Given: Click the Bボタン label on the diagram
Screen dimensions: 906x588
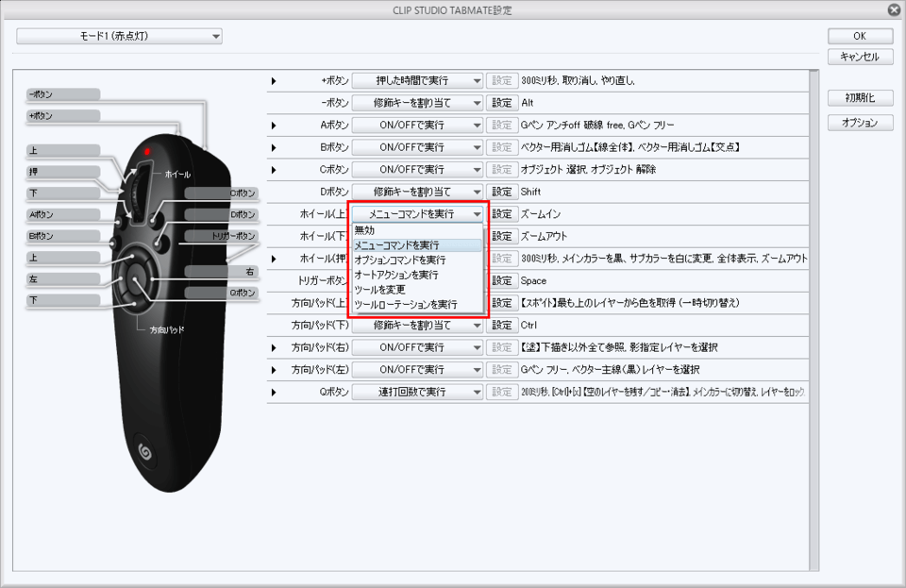Looking at the screenshot, I should [x=63, y=236].
